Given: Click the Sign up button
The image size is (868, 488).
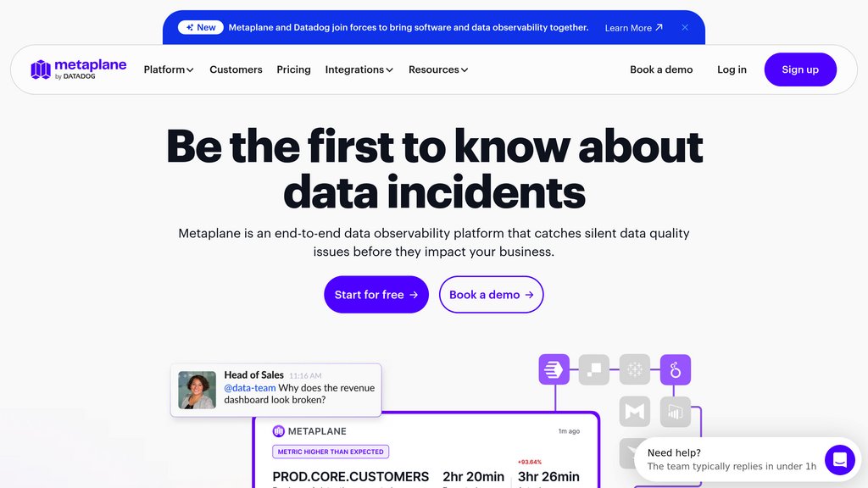Looking at the screenshot, I should click(x=800, y=69).
